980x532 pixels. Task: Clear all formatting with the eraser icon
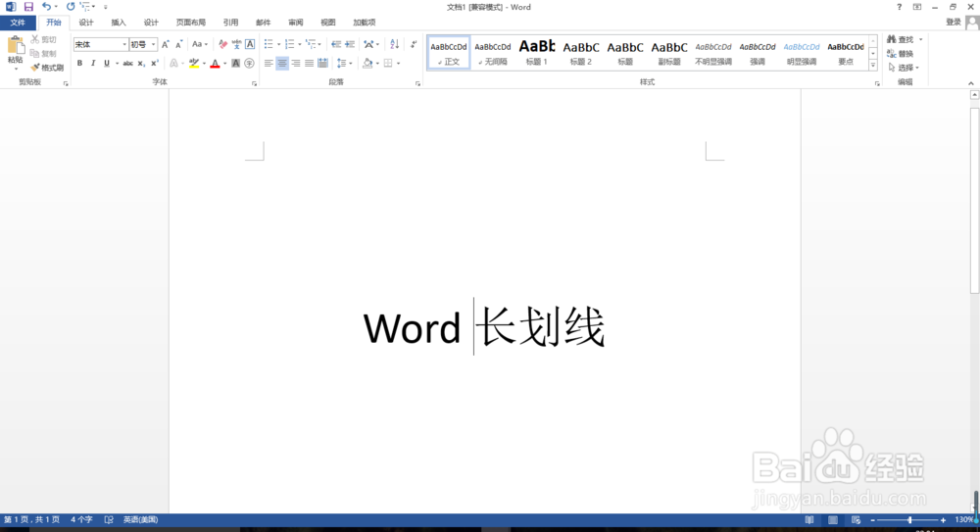[x=223, y=44]
